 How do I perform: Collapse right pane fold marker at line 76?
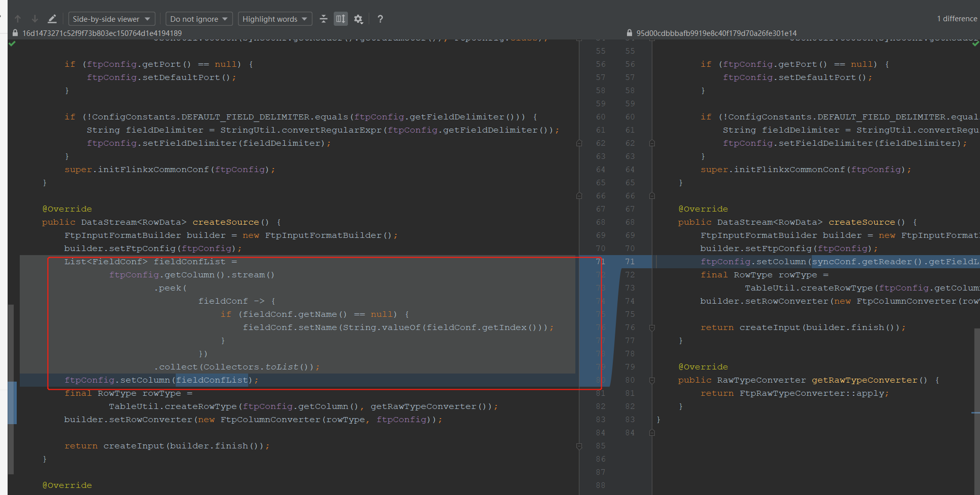tap(652, 327)
